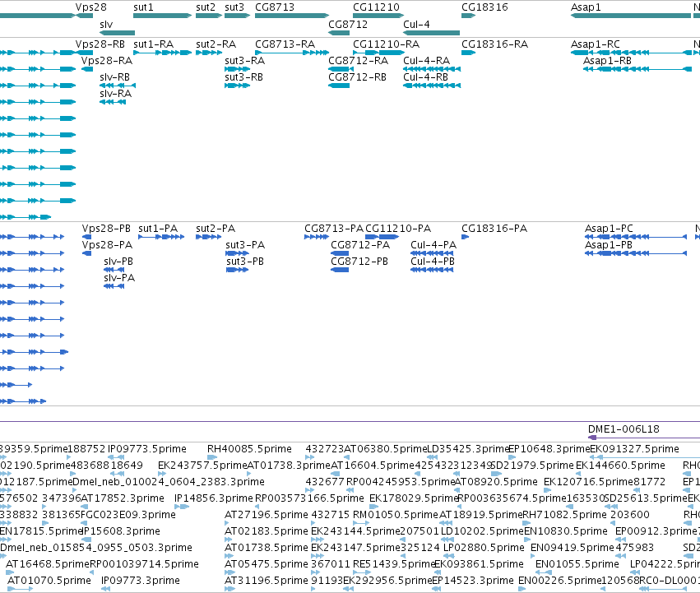
Task: Open the Cul-4-RA transcript
Action: (x=426, y=61)
